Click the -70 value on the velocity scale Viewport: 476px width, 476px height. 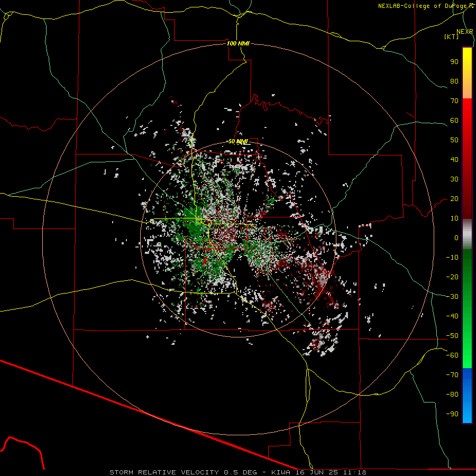[x=452, y=375]
